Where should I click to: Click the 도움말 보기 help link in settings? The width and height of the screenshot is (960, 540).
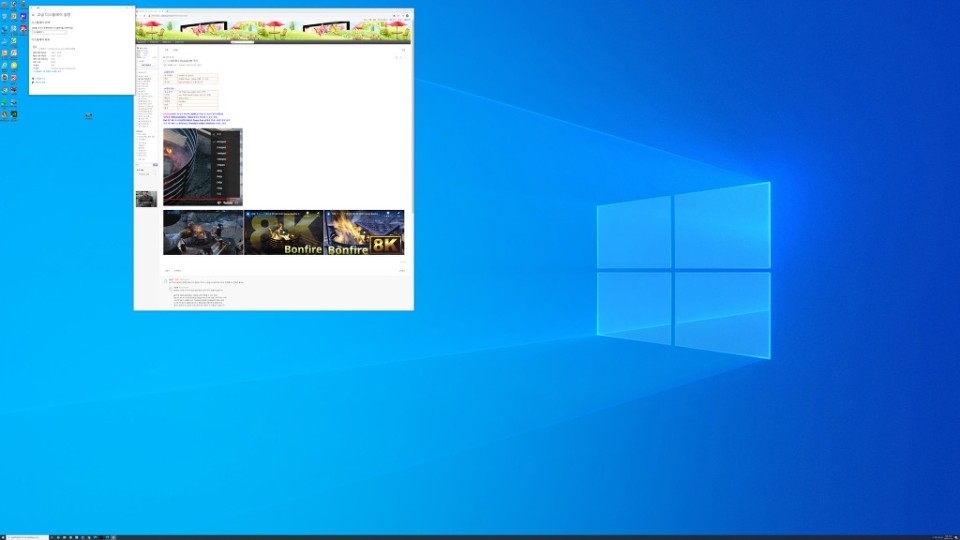coord(40,78)
